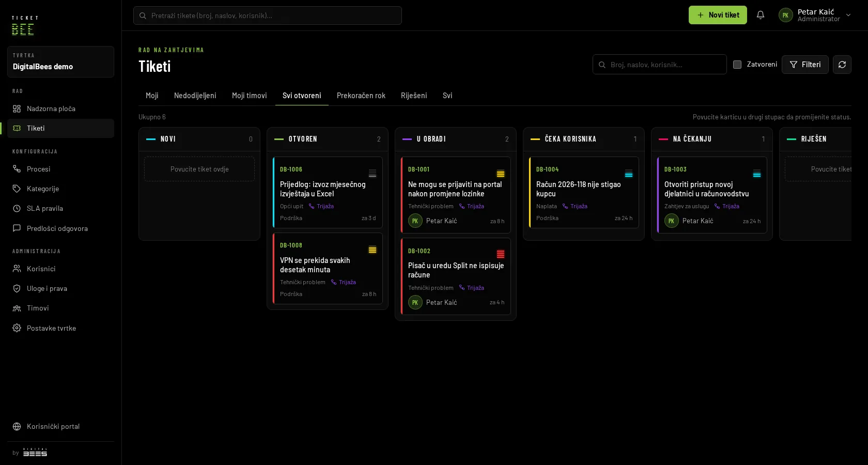Screen dimensions: 868x465
Task: Open Predlošci odgovora page
Action: point(60,228)
